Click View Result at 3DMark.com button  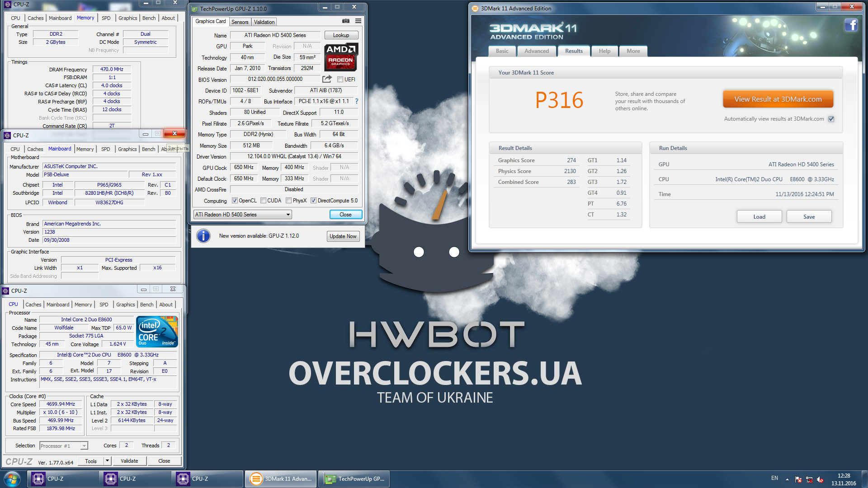pos(778,99)
